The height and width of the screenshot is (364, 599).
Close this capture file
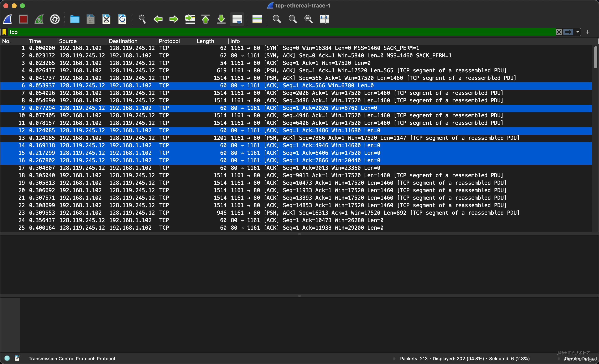[x=106, y=19]
